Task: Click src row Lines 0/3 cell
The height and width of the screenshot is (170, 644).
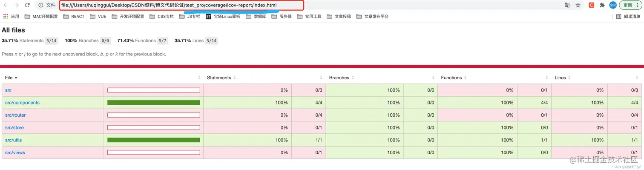Action: point(624,90)
